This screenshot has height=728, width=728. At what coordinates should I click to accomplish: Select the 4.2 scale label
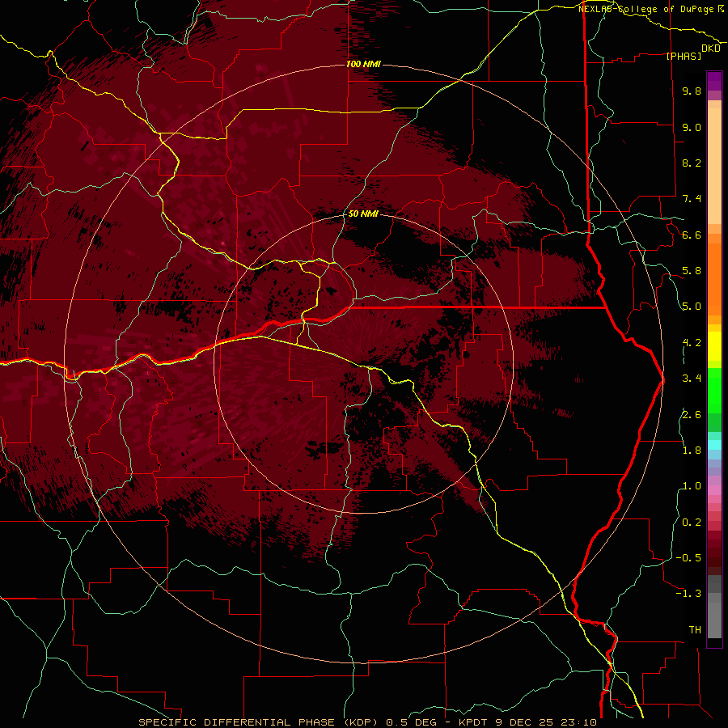click(692, 343)
